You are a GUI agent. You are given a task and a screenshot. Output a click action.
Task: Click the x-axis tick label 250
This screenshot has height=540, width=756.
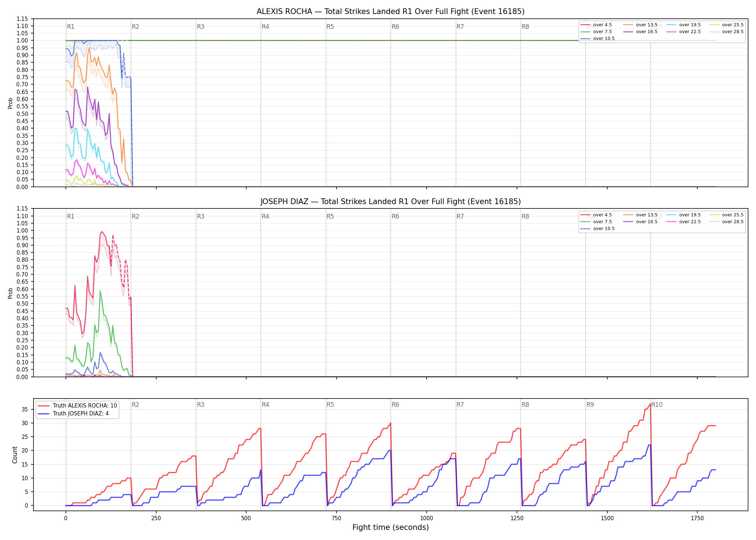[x=156, y=518]
